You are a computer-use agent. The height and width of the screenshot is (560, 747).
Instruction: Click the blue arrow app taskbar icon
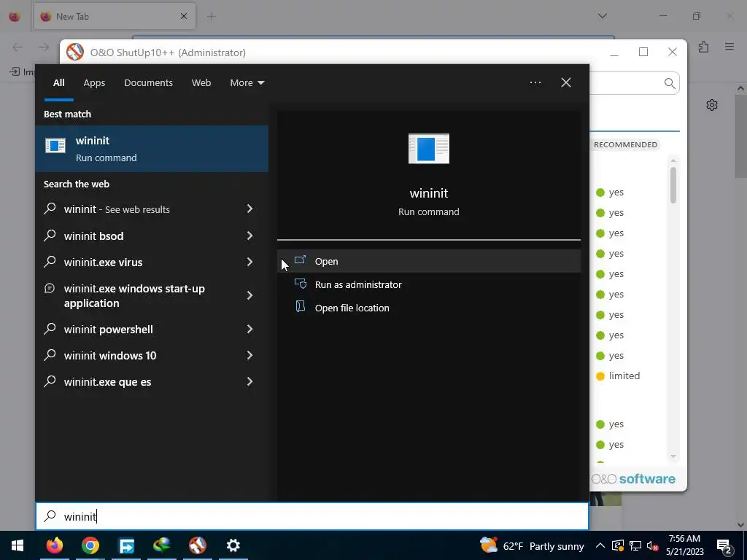125,545
